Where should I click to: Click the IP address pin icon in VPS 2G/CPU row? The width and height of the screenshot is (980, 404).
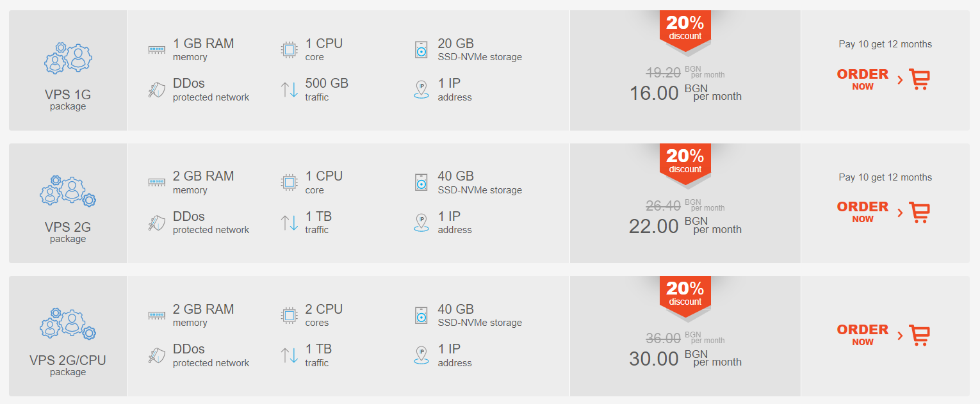point(421,355)
